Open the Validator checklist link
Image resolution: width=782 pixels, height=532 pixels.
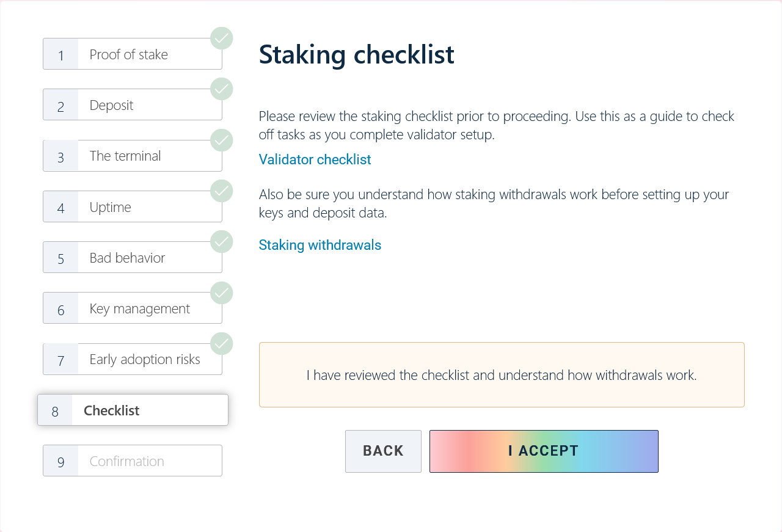[x=315, y=160]
